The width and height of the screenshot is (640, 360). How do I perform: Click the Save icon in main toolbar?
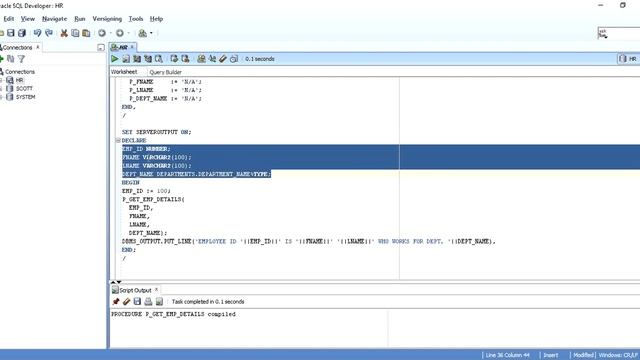(11, 33)
